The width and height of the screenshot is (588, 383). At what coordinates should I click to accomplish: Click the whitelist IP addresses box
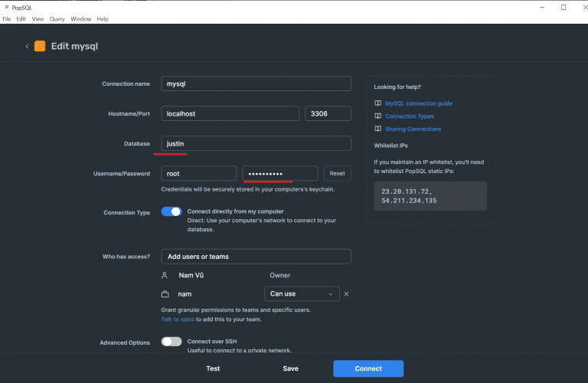[430, 196]
